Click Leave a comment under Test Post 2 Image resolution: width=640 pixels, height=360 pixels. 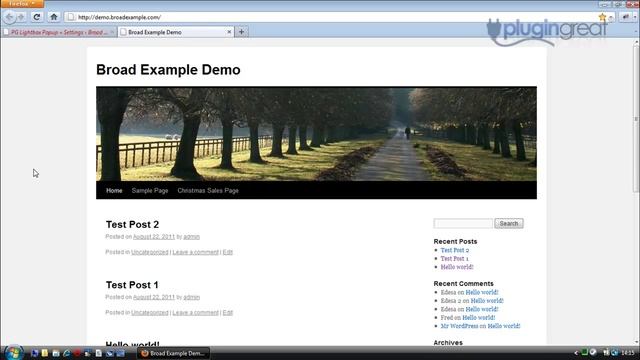tap(196, 252)
